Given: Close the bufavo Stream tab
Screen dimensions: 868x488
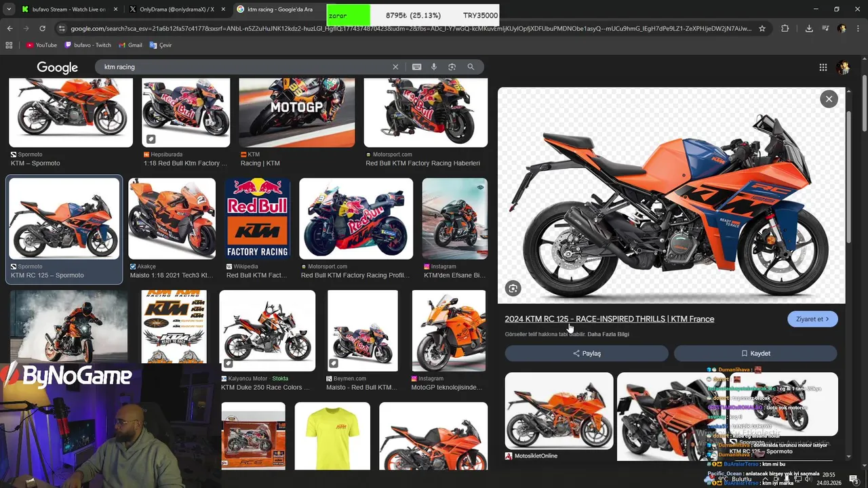Looking at the screenshot, I should [115, 9].
